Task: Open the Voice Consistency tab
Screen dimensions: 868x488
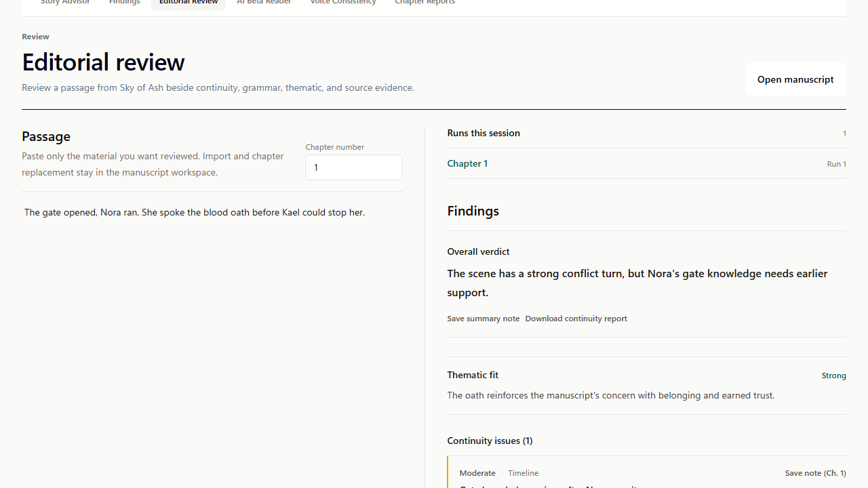Action: click(x=343, y=3)
